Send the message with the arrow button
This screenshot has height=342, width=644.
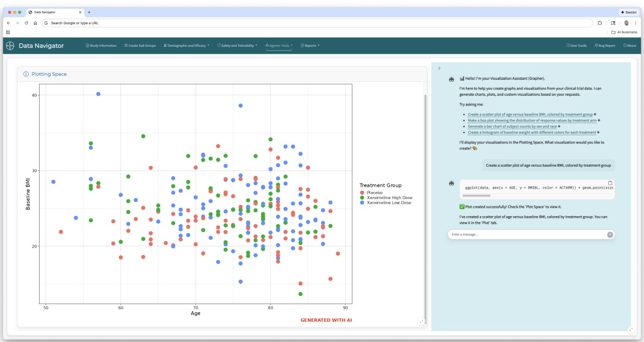[x=610, y=235]
